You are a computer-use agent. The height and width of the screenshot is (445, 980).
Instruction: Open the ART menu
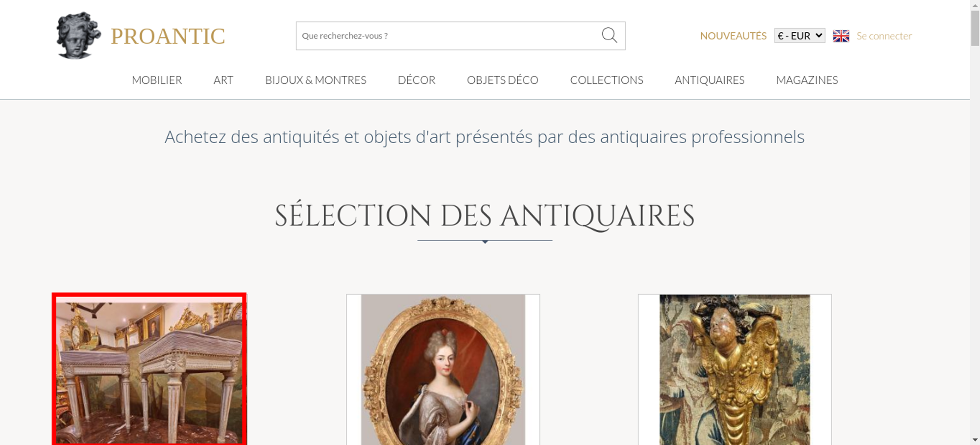[x=223, y=80]
